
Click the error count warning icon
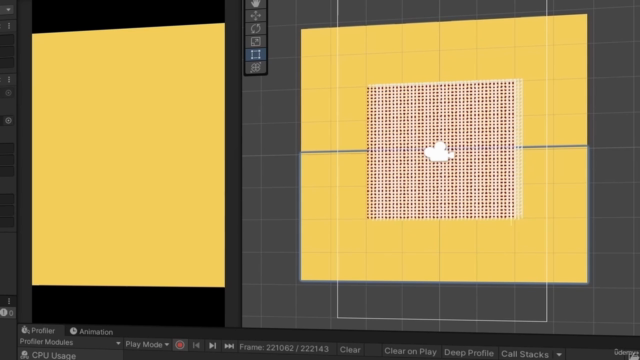[x=4, y=313]
